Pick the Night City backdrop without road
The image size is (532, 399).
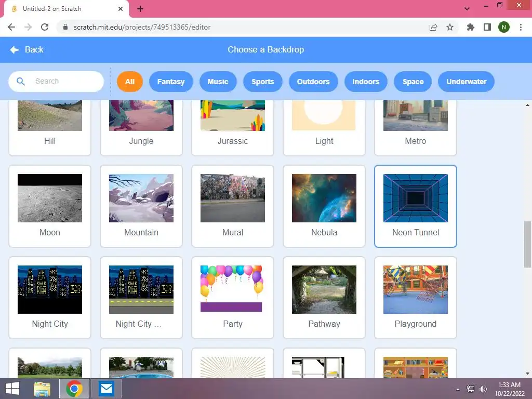(50, 298)
